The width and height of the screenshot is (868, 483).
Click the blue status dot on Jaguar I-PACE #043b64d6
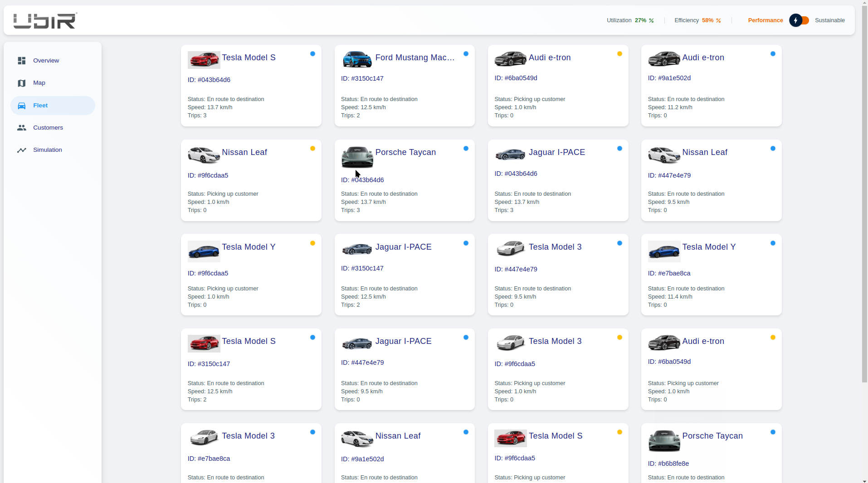click(x=619, y=149)
